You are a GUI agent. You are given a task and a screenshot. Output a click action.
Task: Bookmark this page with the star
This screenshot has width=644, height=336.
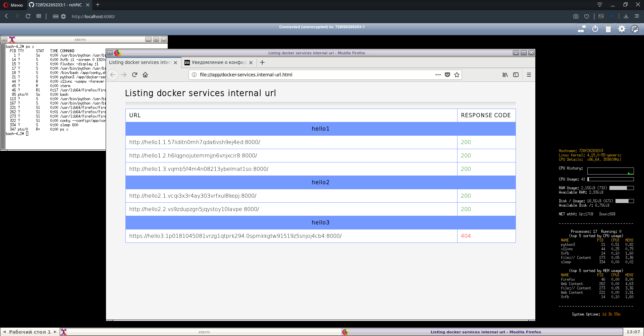pyautogui.click(x=457, y=75)
